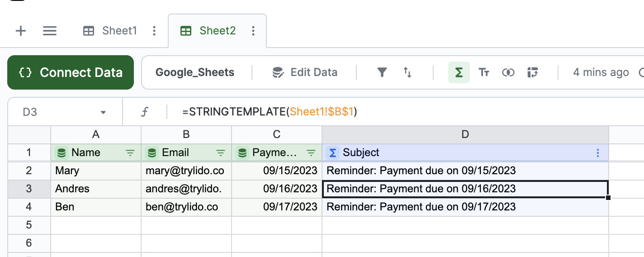Switch to the Sheet1 tab

pos(119,31)
